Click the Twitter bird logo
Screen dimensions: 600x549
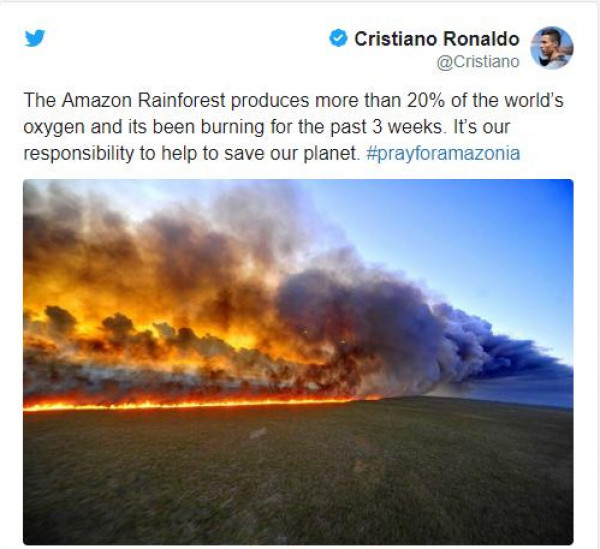(35, 38)
